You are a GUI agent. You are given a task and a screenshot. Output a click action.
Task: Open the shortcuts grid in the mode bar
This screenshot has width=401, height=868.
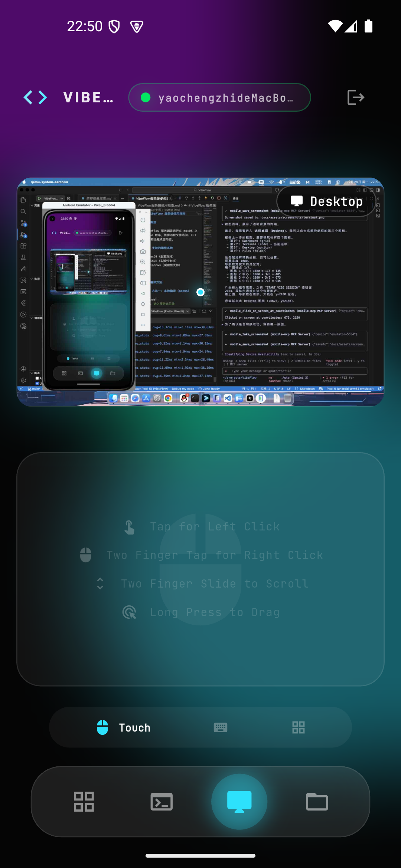click(299, 727)
